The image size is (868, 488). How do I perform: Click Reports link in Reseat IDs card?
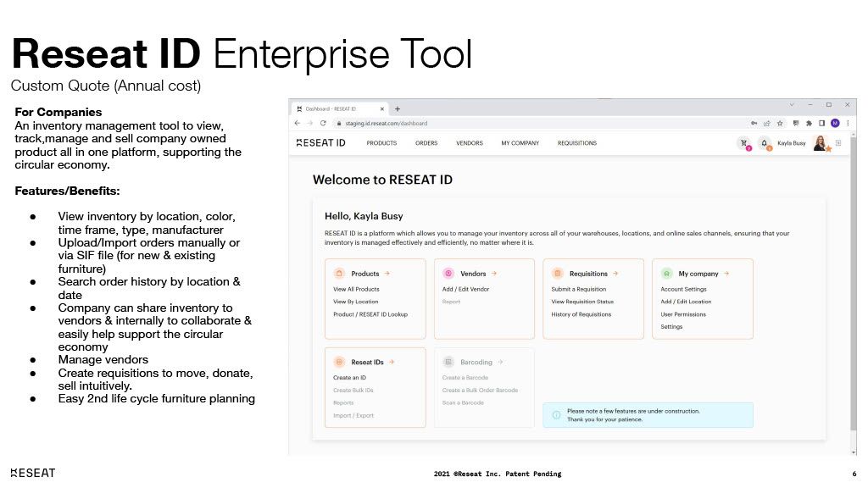click(x=343, y=402)
